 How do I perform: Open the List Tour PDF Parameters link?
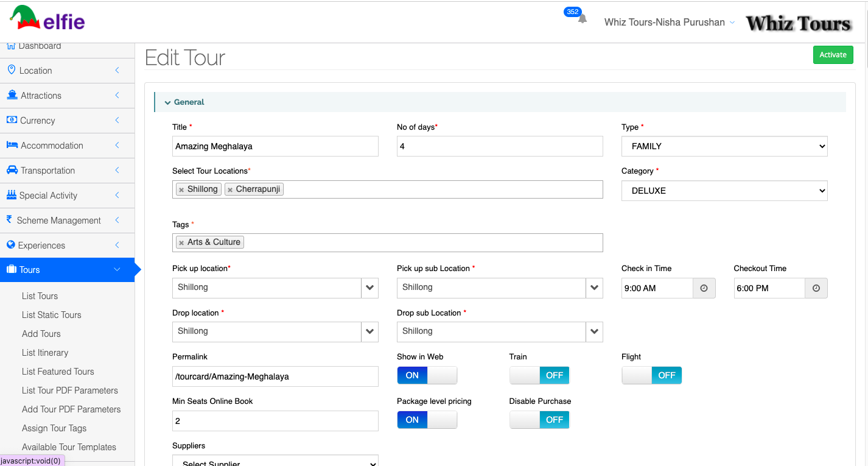(x=70, y=390)
